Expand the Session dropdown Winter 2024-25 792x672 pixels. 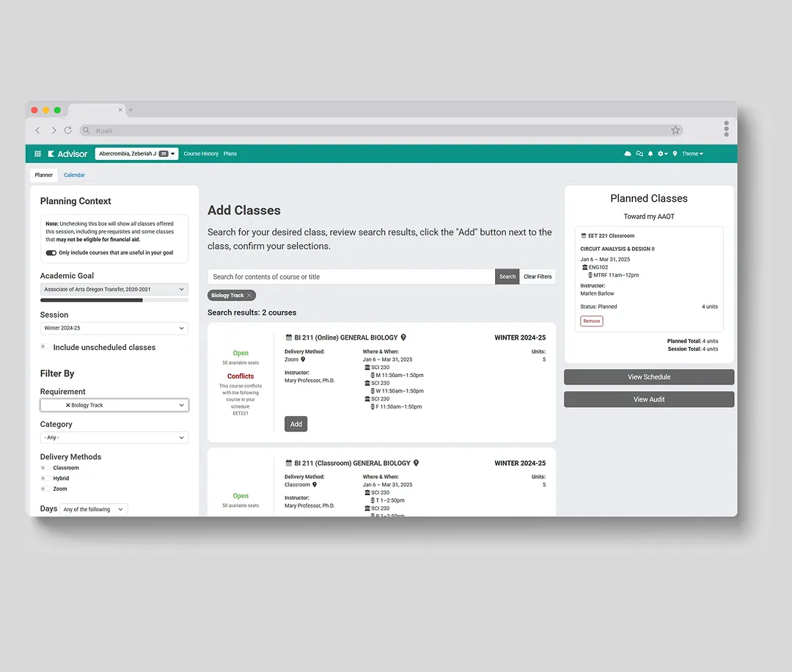pos(114,328)
